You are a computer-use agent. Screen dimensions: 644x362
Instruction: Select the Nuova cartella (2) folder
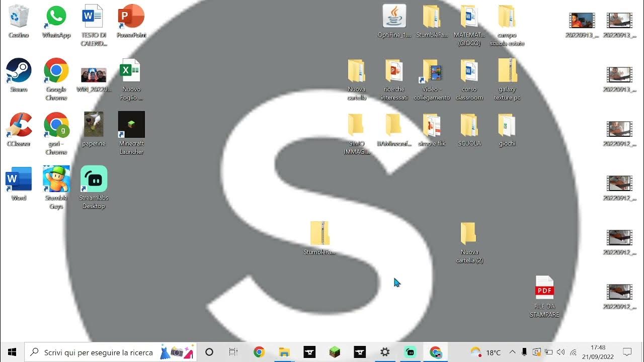click(469, 243)
